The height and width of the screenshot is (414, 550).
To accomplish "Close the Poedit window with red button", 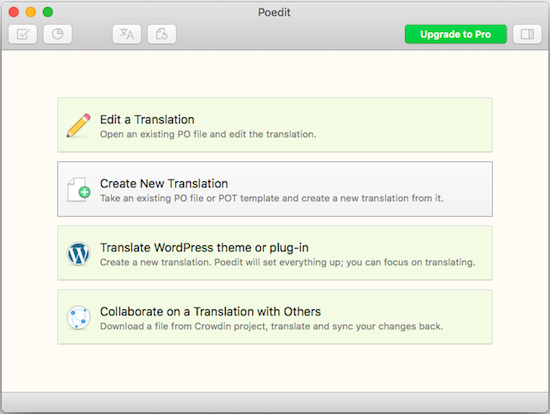I will (x=14, y=12).
